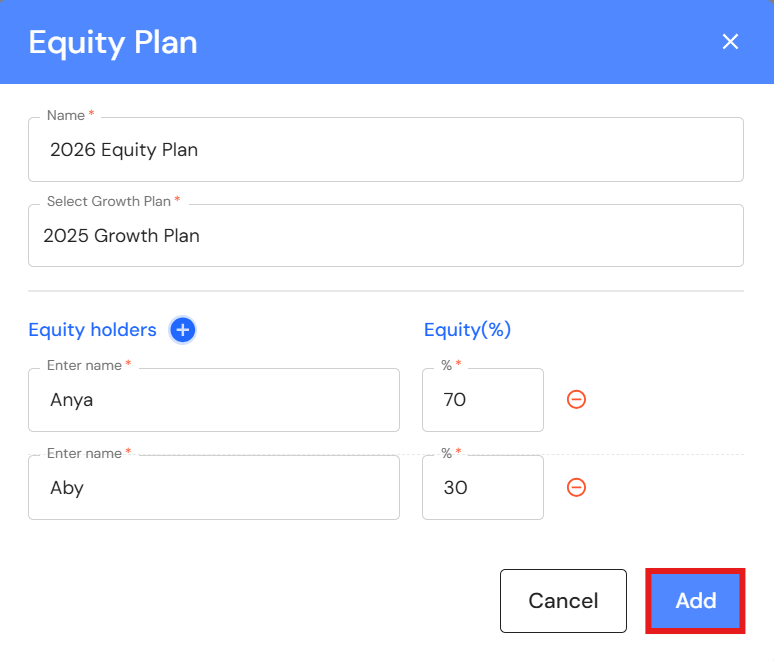
Task: Click the percentage field showing 70
Action: [482, 400]
